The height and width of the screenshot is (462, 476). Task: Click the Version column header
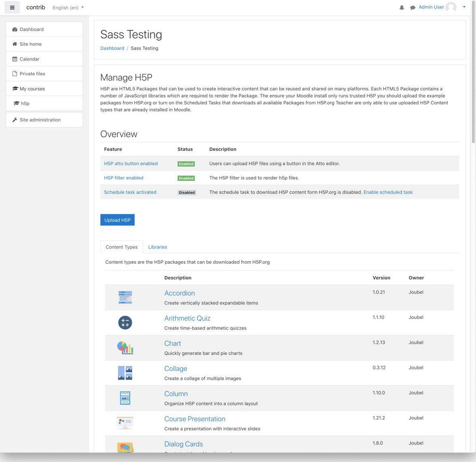[381, 278]
